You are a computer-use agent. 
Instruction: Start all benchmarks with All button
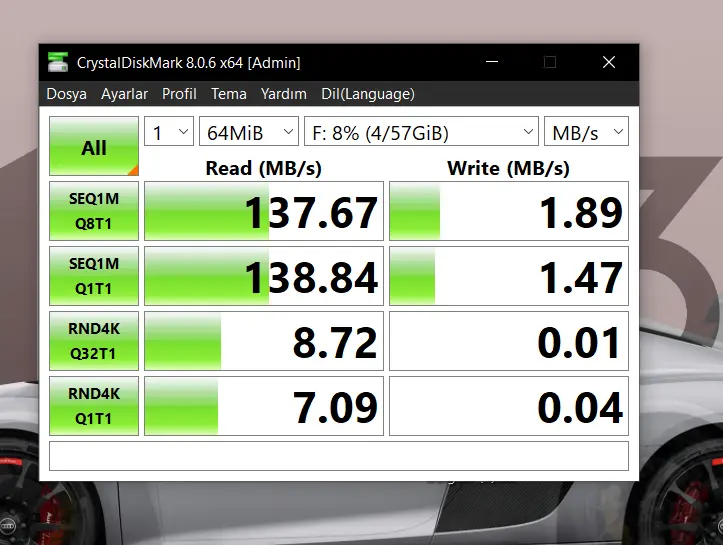click(x=94, y=146)
